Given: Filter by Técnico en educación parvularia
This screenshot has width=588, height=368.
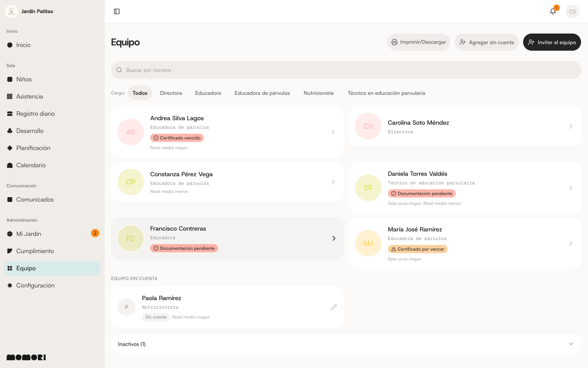Looking at the screenshot, I should [386, 93].
